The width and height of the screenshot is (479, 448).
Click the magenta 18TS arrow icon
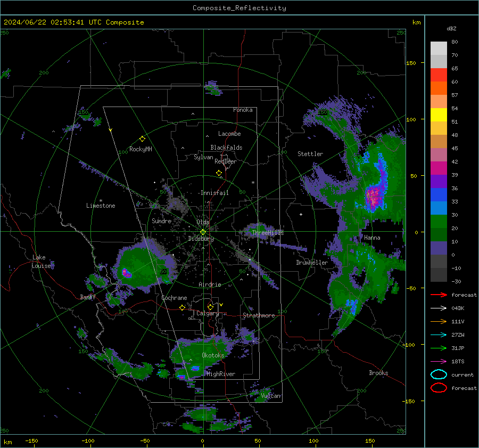pos(439,362)
